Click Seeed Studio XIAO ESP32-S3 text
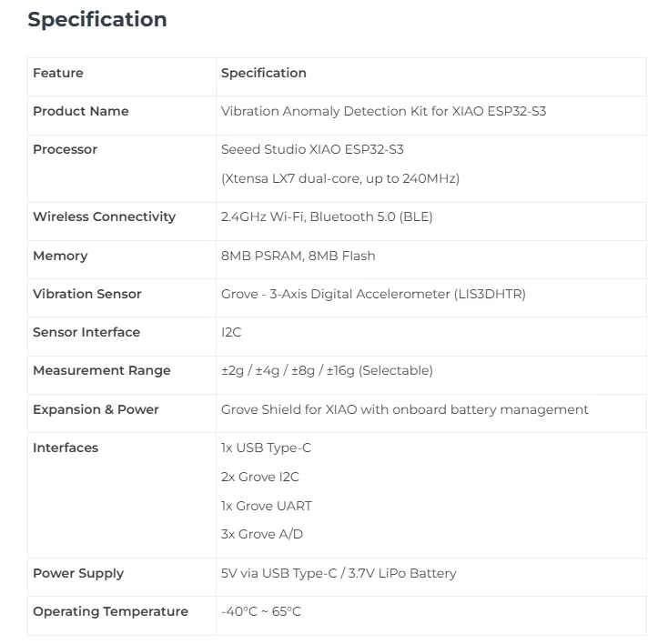The width and height of the screenshot is (658, 644). coord(325,149)
